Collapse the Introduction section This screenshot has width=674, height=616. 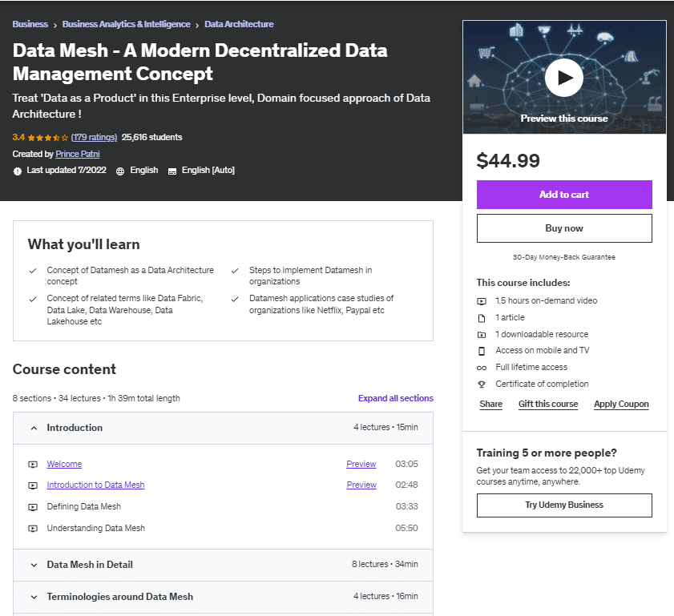[34, 428]
